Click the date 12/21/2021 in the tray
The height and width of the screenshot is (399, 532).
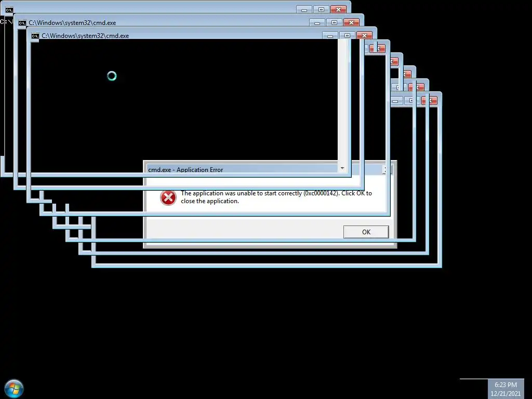[506, 394]
